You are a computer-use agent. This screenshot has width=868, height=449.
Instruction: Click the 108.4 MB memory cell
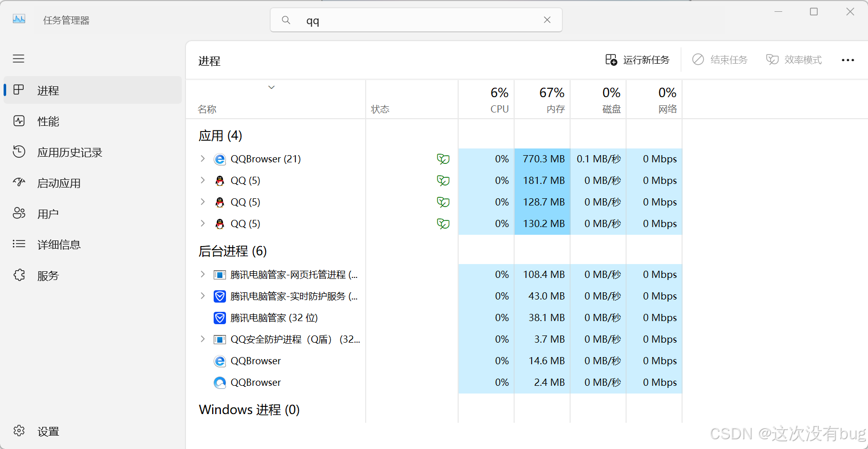(x=543, y=274)
